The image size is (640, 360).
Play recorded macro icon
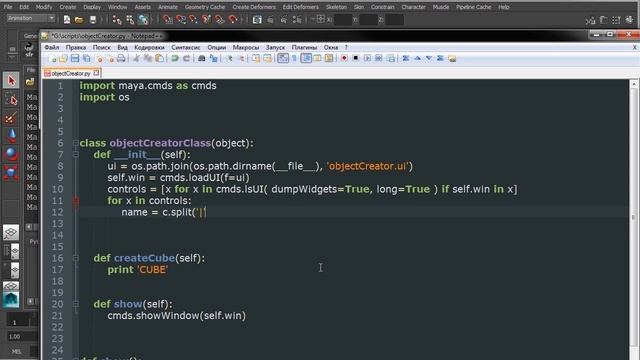coord(367,59)
